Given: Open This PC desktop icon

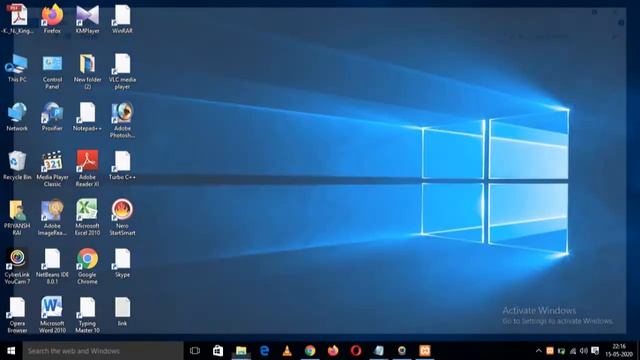Looking at the screenshot, I should point(17,68).
